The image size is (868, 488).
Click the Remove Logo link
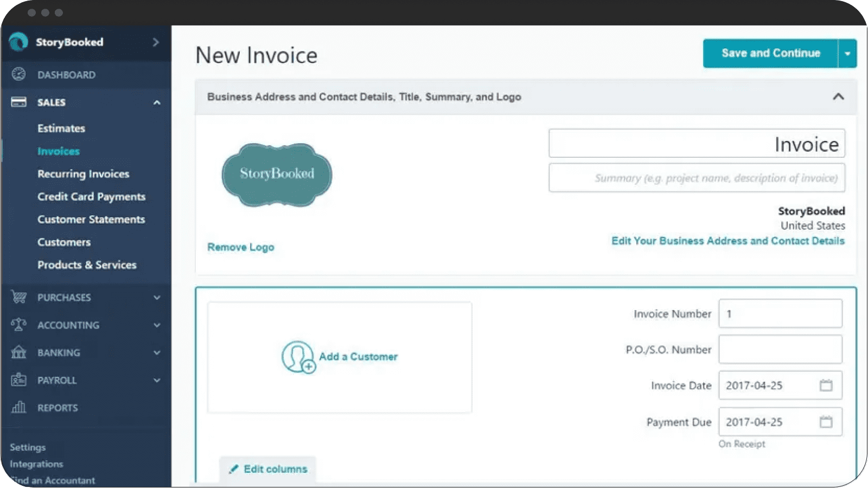click(x=241, y=247)
